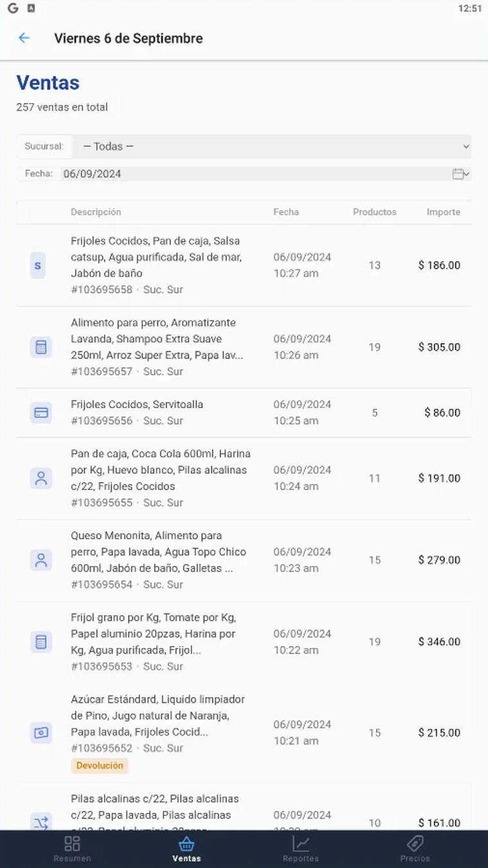Go to the Precios tab
Viewport: 488px width, 868px height.
point(415,848)
